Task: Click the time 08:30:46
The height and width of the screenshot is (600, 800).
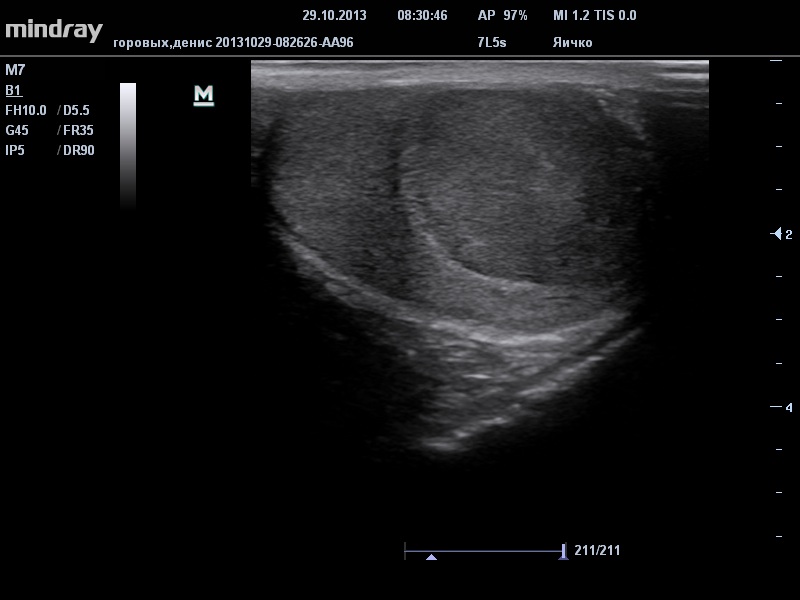Action: pos(422,15)
